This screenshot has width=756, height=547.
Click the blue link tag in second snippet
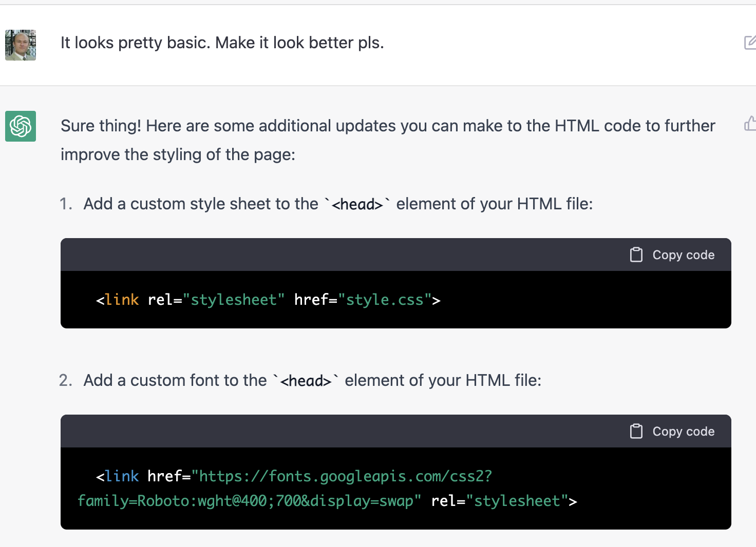pos(122,476)
